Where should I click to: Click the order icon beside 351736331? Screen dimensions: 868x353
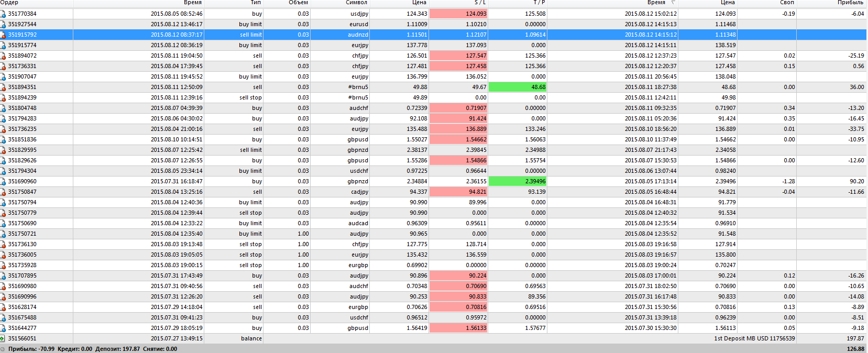tap(3, 66)
